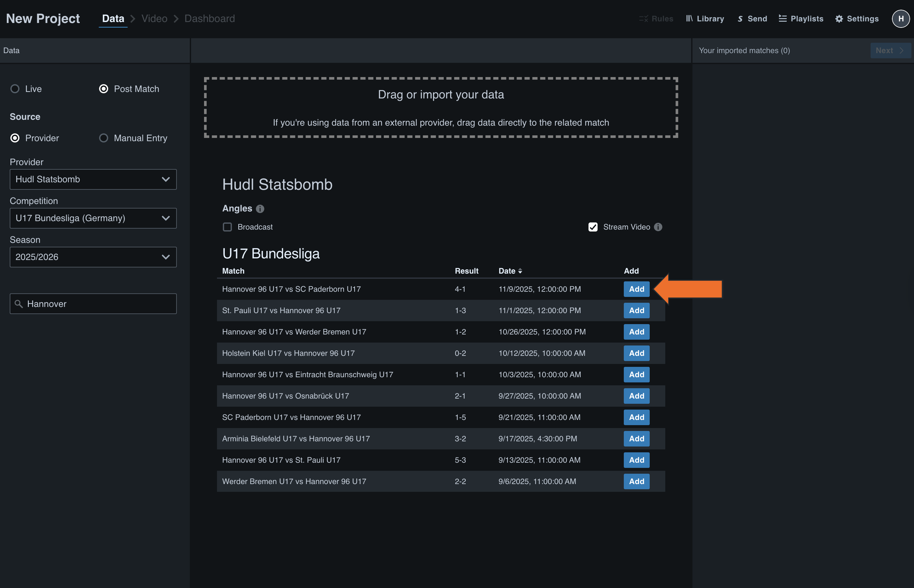Click the 4-1 result cell

460,289
